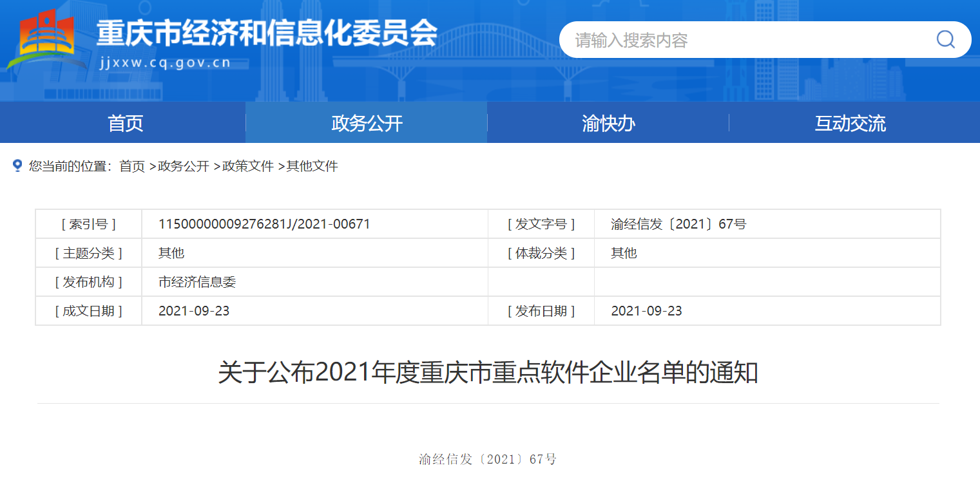This screenshot has width=980, height=499.
Task: Open the 首页 navigation menu
Action: coord(124,122)
